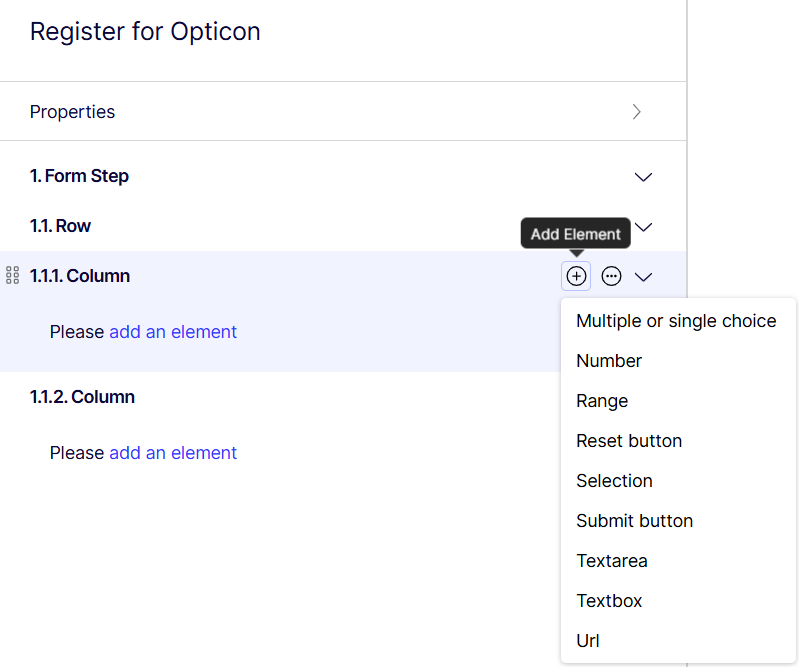Screen dimensions: 799x667
Task: Collapse the 1.1. Row chevron
Action: [644, 227]
